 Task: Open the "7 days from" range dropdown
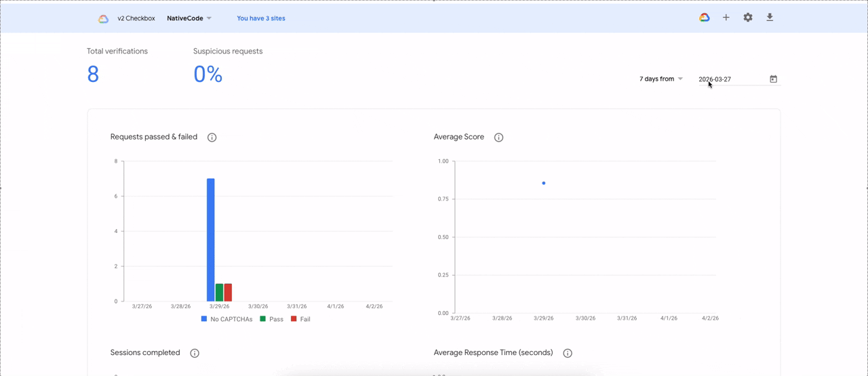pyautogui.click(x=661, y=79)
